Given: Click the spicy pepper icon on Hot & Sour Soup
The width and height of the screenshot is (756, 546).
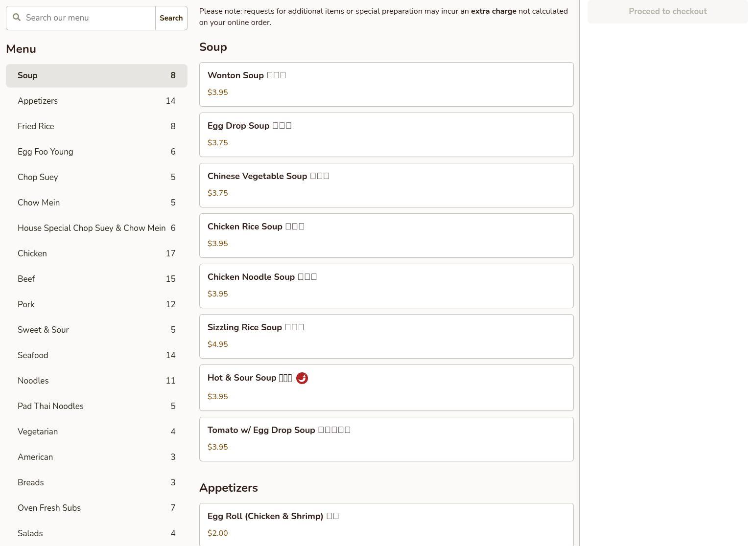Looking at the screenshot, I should [x=302, y=378].
